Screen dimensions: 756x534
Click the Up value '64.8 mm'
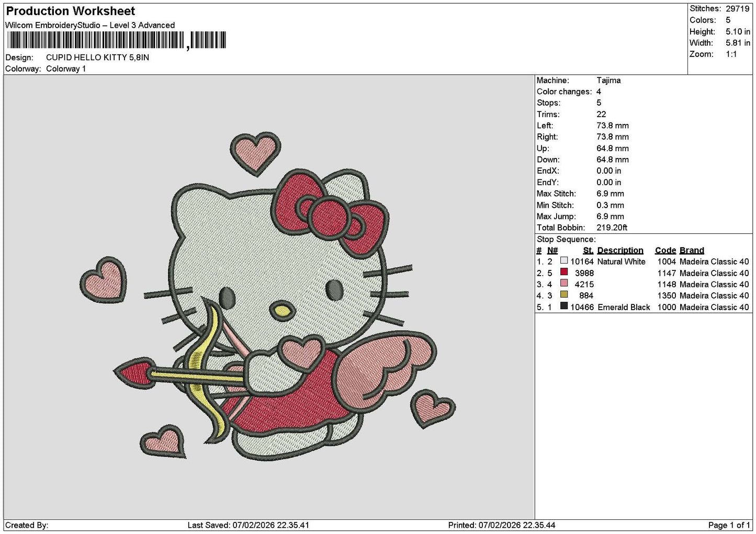(613, 149)
